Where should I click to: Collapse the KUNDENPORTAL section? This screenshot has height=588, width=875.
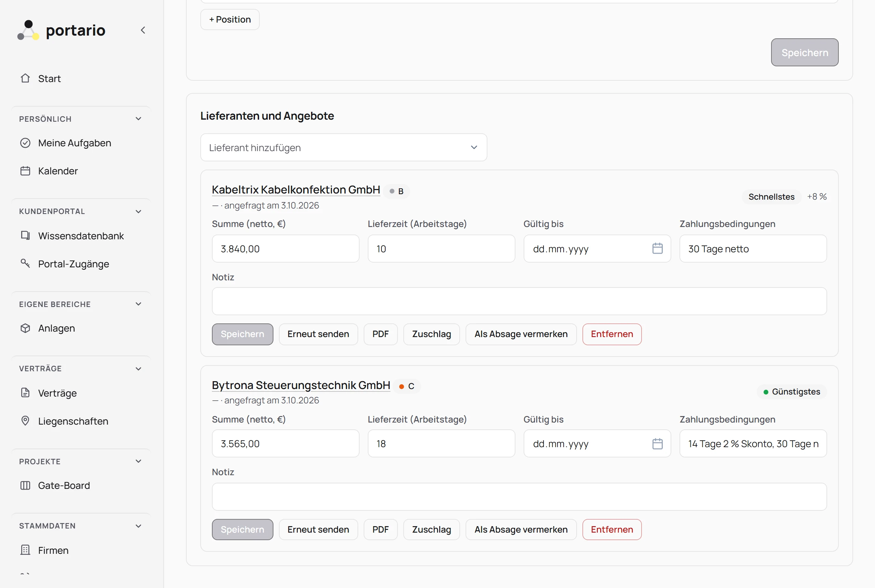tap(138, 212)
